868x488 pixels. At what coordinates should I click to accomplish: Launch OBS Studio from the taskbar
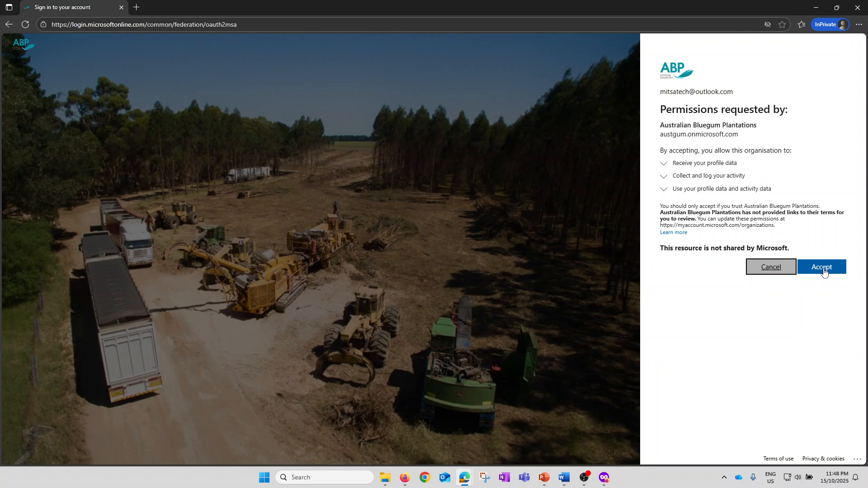tap(584, 478)
